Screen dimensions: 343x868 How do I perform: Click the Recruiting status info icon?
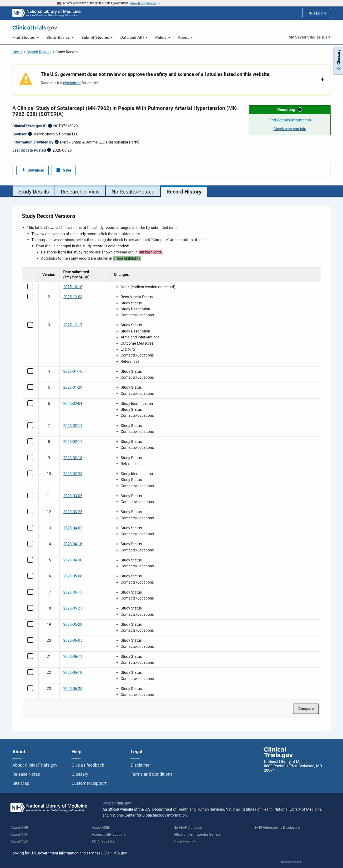(x=300, y=109)
